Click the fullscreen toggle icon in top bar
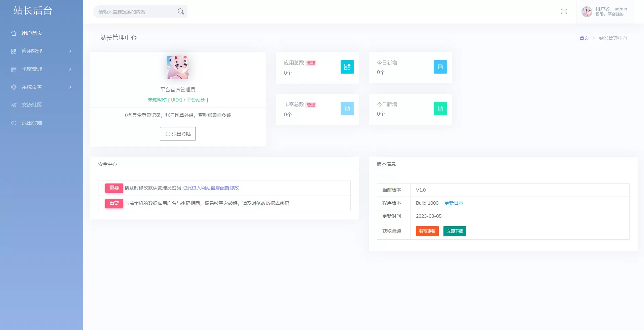 (564, 11)
